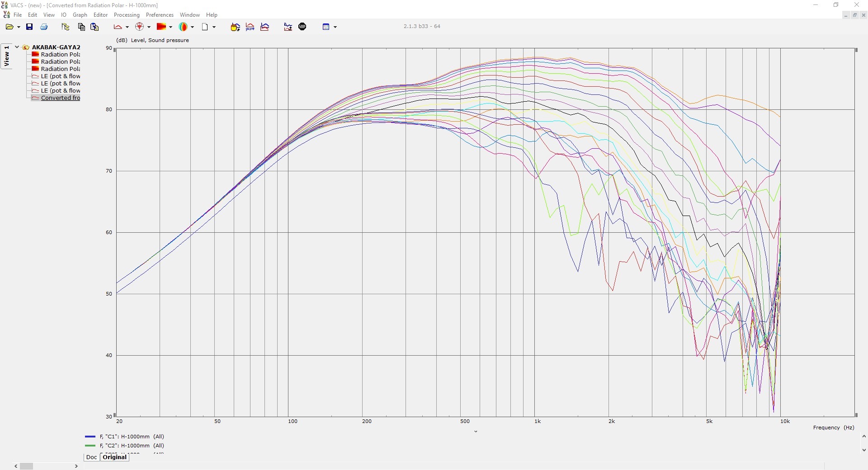Viewport: 868px width, 470px height.
Task: Toggle the project tree view icon
Action: (x=66, y=27)
